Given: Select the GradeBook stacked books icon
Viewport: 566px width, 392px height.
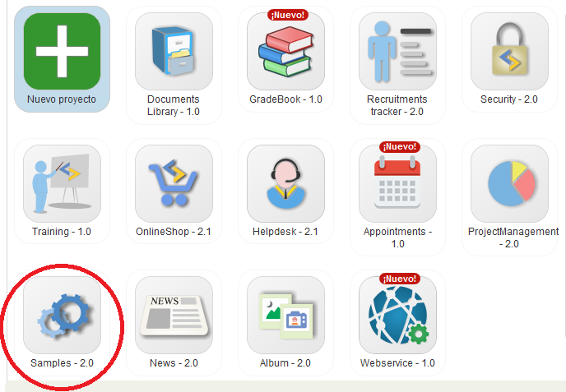Looking at the screenshot, I should [285, 51].
